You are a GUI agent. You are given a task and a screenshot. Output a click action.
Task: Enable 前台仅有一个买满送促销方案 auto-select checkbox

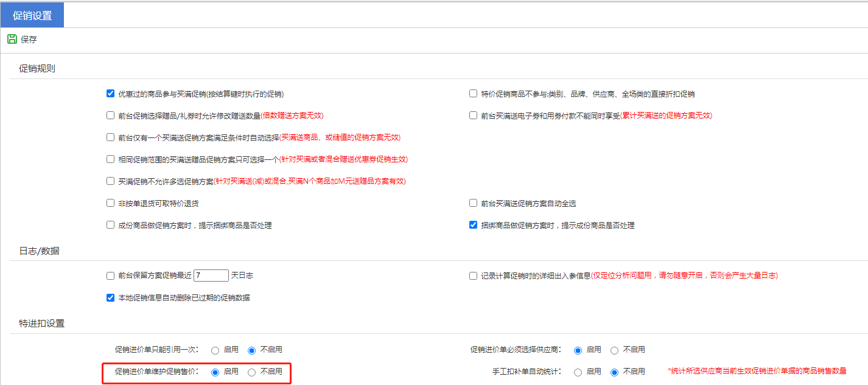point(110,137)
